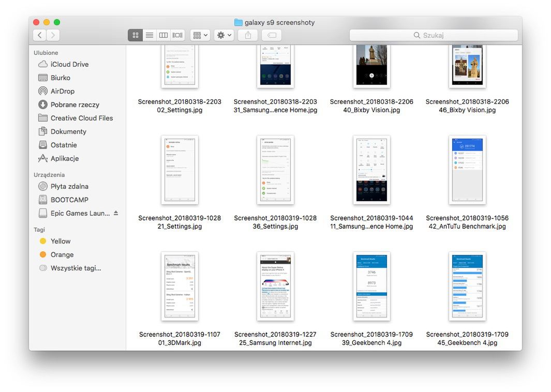Image resolution: width=551 pixels, height=392 pixels.
Task: Open the item grouping dropdown
Action: tap(200, 35)
